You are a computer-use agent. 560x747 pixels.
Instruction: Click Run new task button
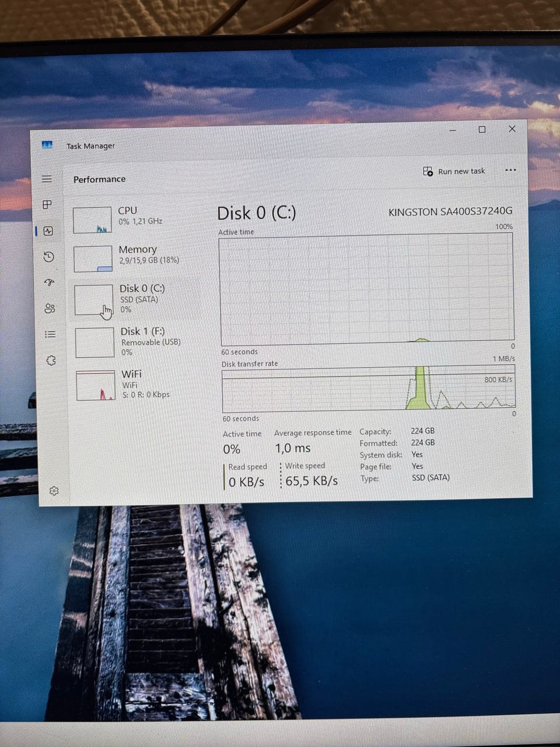point(454,171)
